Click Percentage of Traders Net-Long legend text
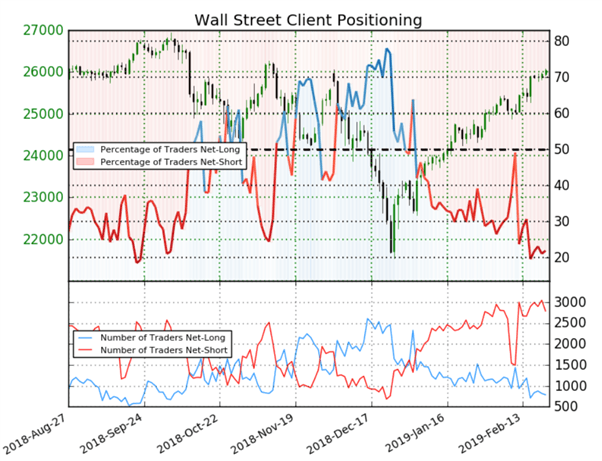The image size is (602, 461). (x=170, y=150)
